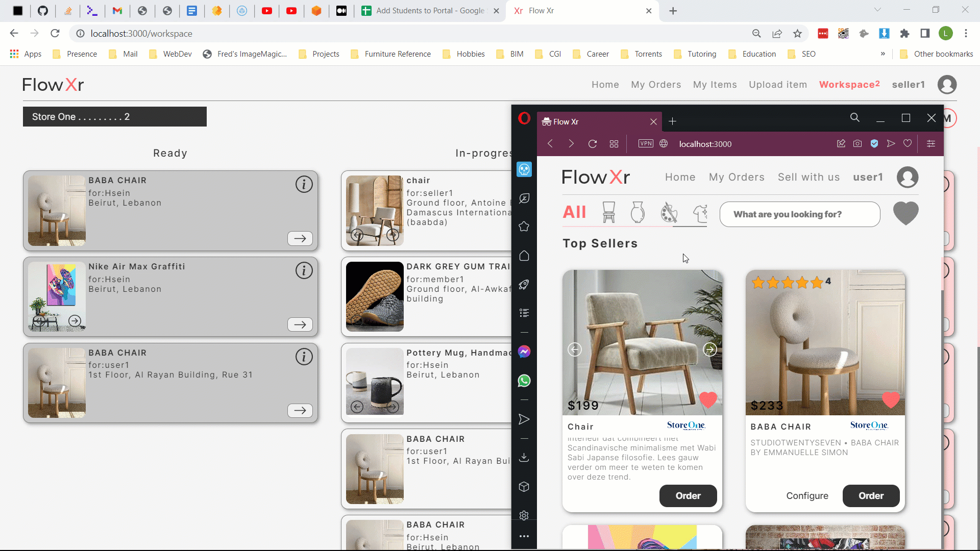Screen dimensions: 980x551
Task: Open My Orders in Opera window nav
Action: (736, 177)
